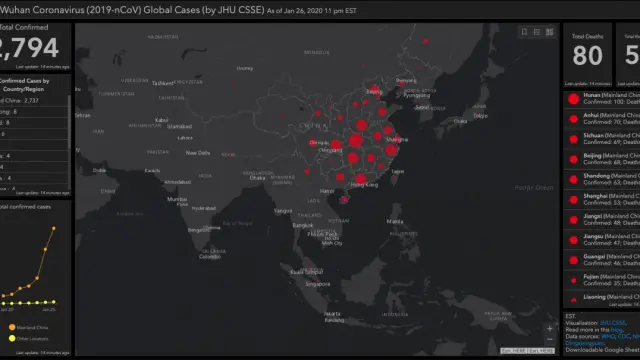
Task: Open the bookmarks icon on map
Action: pyautogui.click(x=524, y=32)
